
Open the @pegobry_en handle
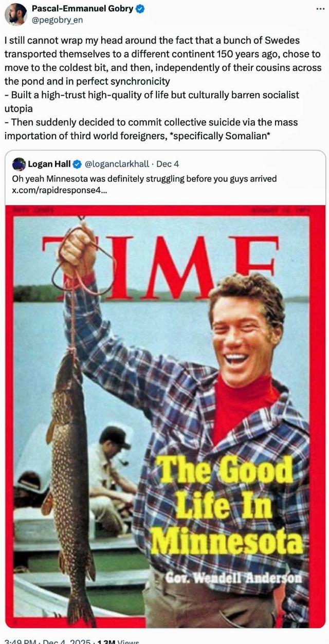tap(57, 20)
